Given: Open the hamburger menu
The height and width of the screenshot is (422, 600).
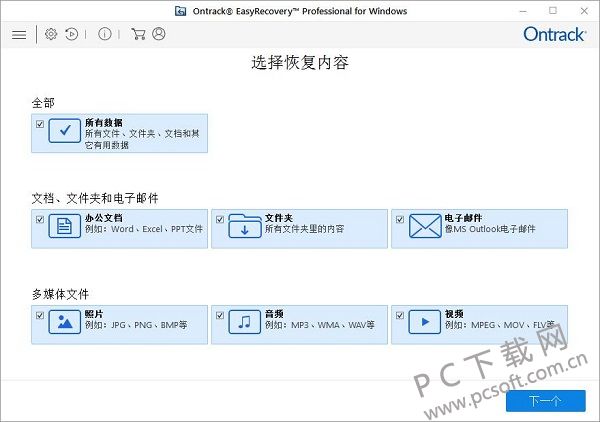Looking at the screenshot, I should click(x=19, y=35).
